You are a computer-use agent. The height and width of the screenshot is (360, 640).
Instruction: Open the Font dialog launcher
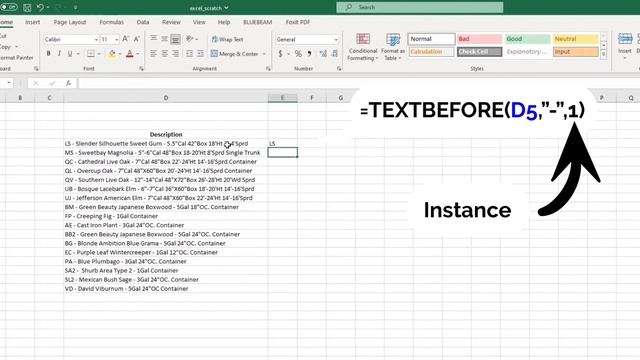pos(141,69)
